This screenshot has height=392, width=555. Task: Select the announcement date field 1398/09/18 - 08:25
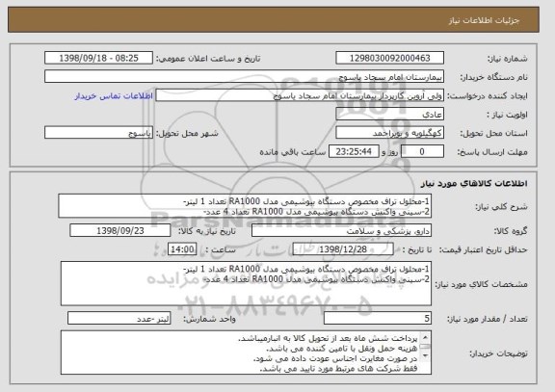point(98,58)
